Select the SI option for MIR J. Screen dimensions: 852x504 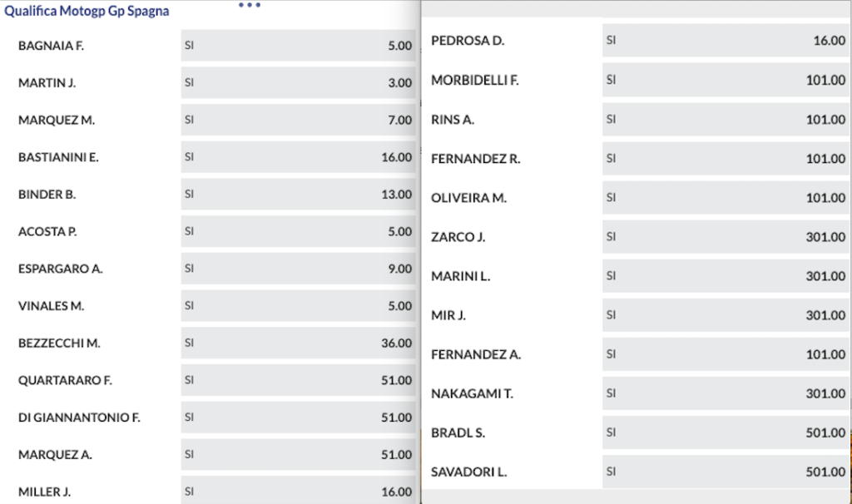pos(724,315)
